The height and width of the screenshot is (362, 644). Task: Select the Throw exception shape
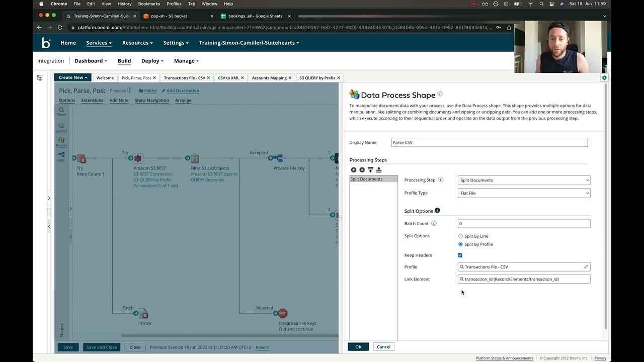click(x=143, y=314)
